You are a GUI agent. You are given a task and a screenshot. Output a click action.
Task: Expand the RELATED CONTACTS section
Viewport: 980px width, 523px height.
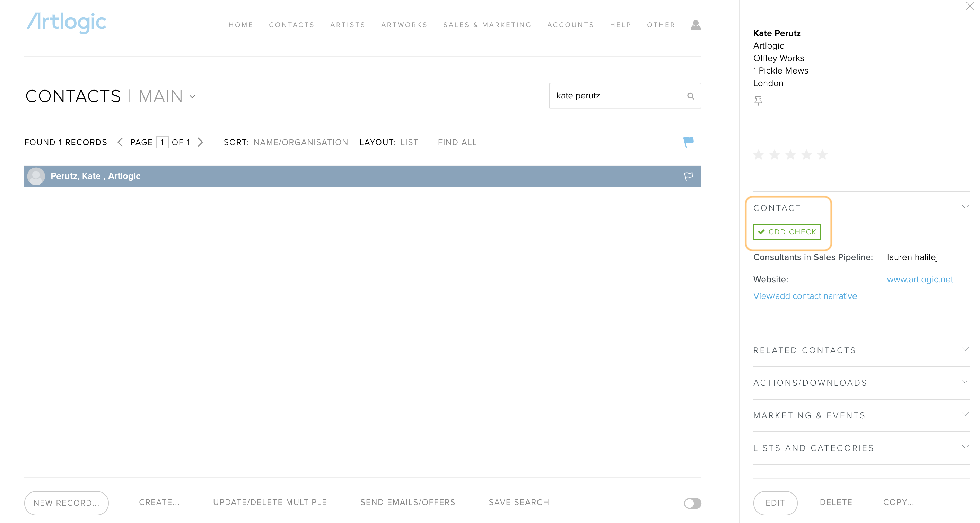965,349
